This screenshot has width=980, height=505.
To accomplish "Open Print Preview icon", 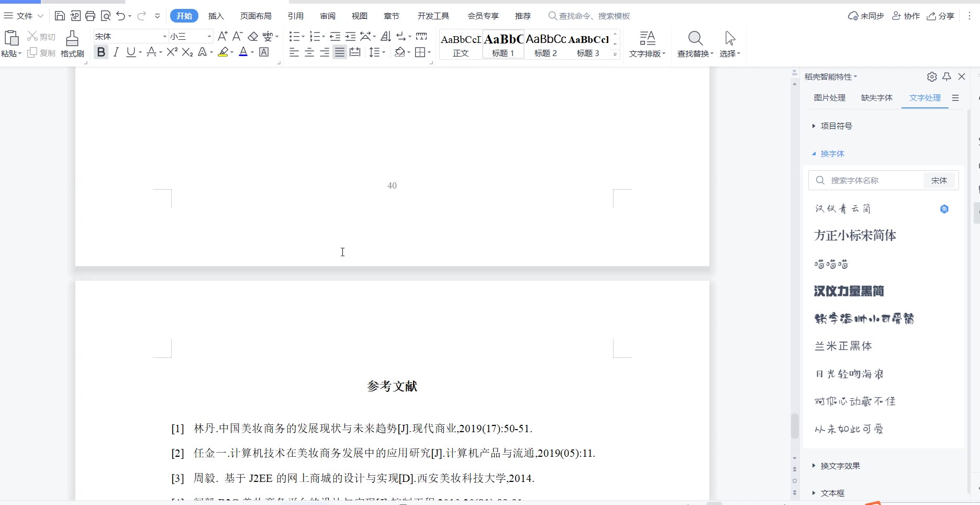I will pyautogui.click(x=106, y=16).
